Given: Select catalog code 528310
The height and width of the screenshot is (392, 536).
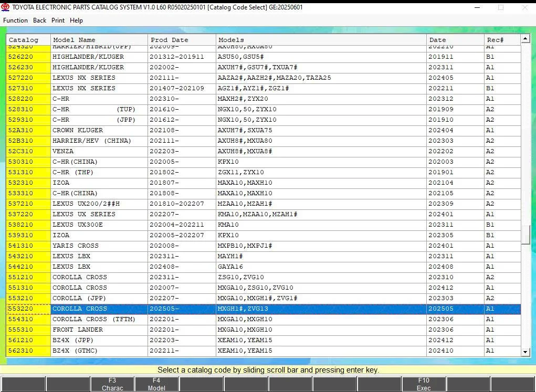Looking at the screenshot, I should coord(28,109).
